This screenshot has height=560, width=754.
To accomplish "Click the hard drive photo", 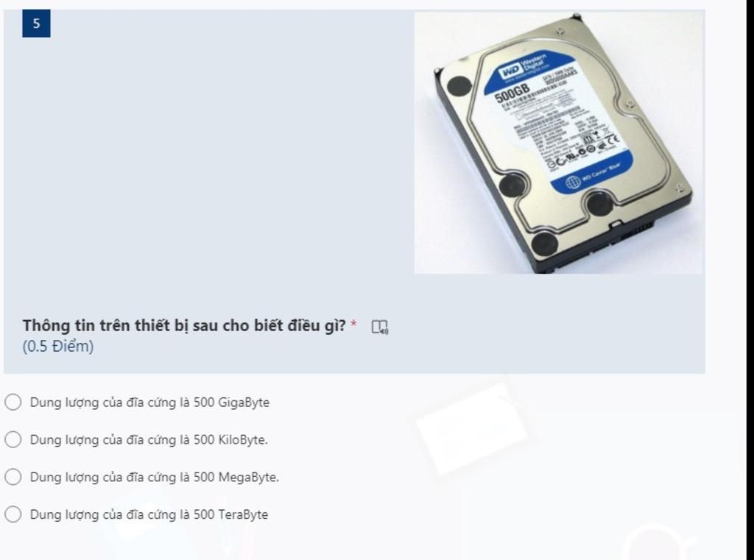I will (559, 143).
